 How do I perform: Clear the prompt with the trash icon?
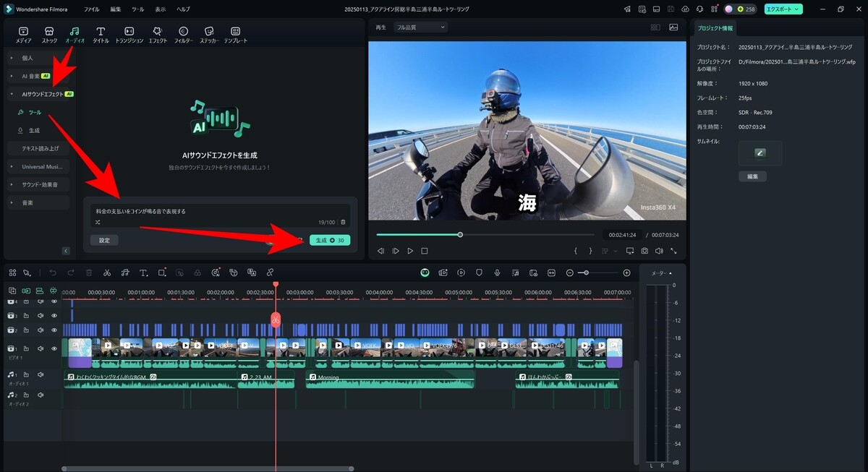[343, 222]
